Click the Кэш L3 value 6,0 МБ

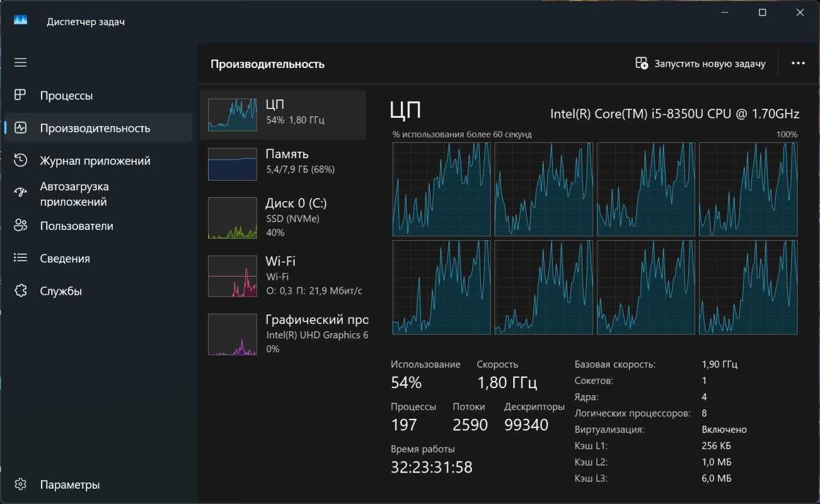716,478
